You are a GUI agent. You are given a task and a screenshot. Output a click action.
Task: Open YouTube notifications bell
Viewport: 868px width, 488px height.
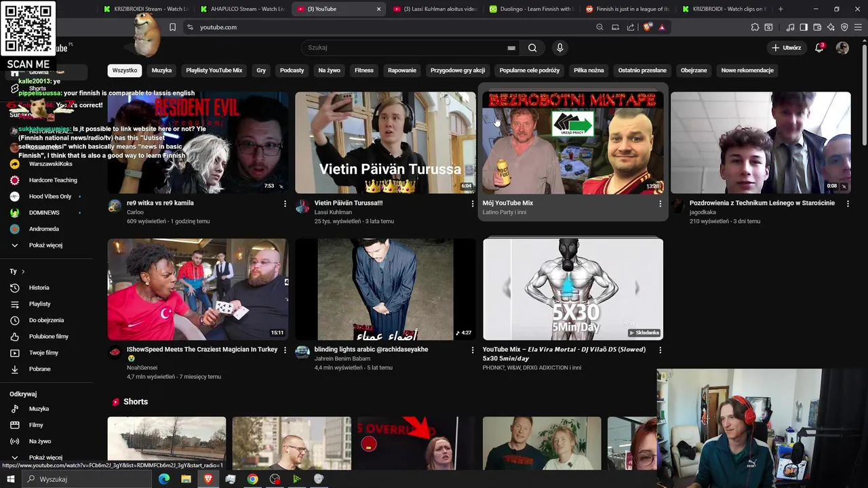pyautogui.click(x=819, y=47)
